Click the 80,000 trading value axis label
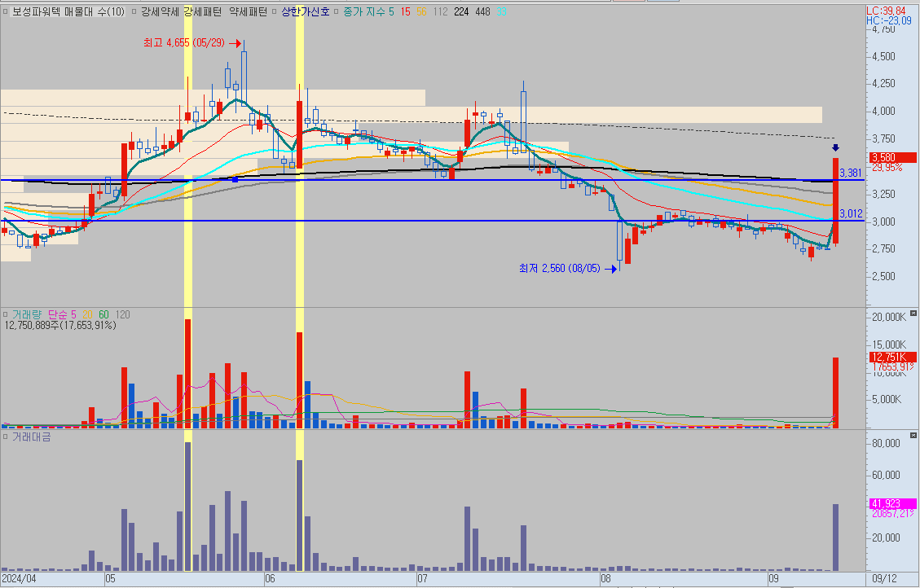This screenshot has width=920, height=588. [x=886, y=443]
